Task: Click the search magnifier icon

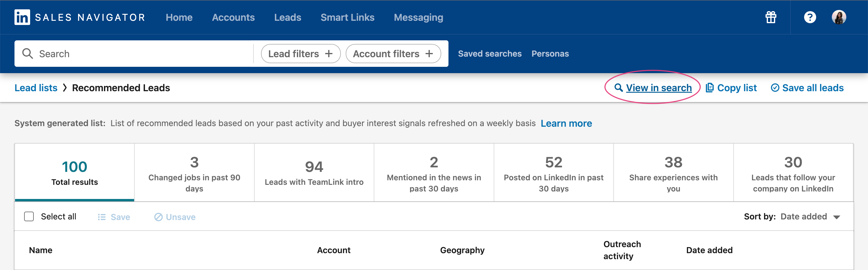Action: [x=27, y=54]
